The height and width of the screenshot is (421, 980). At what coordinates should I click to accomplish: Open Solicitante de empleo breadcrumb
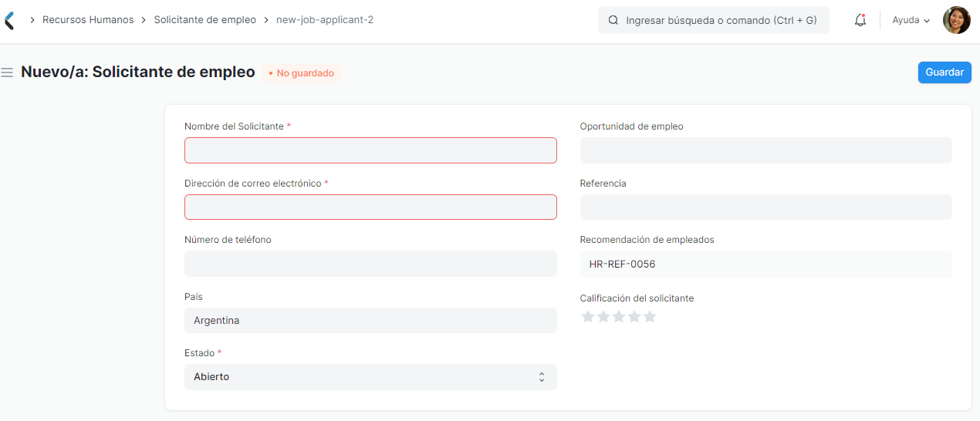[x=205, y=20]
